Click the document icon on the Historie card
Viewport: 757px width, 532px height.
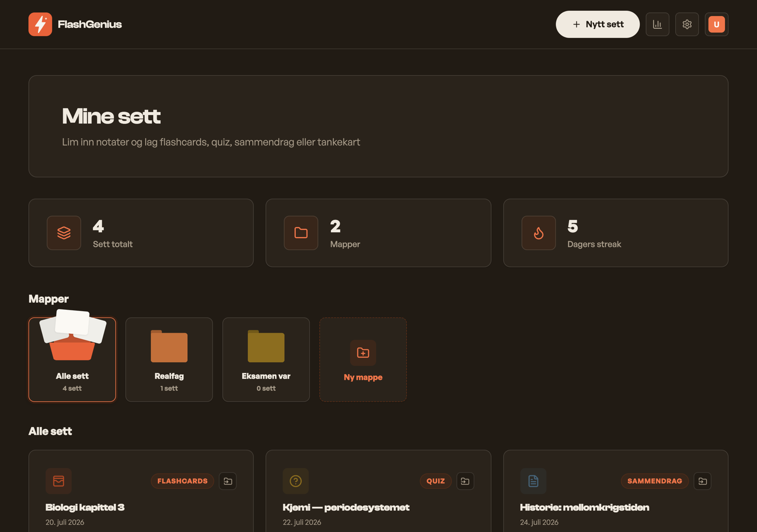pyautogui.click(x=533, y=481)
